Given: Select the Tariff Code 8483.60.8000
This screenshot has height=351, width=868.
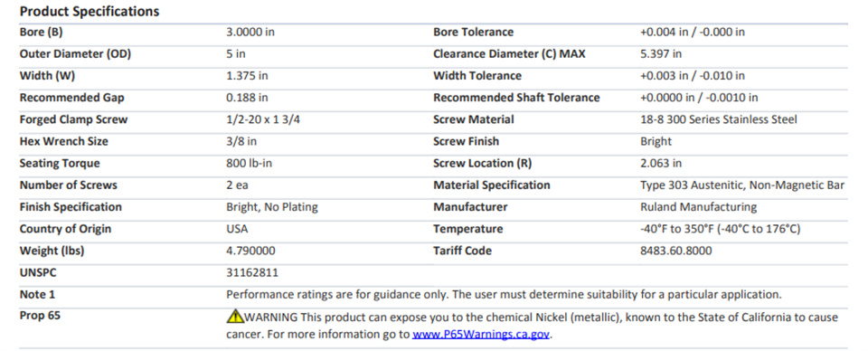Looking at the screenshot, I should pyautogui.click(x=676, y=251).
